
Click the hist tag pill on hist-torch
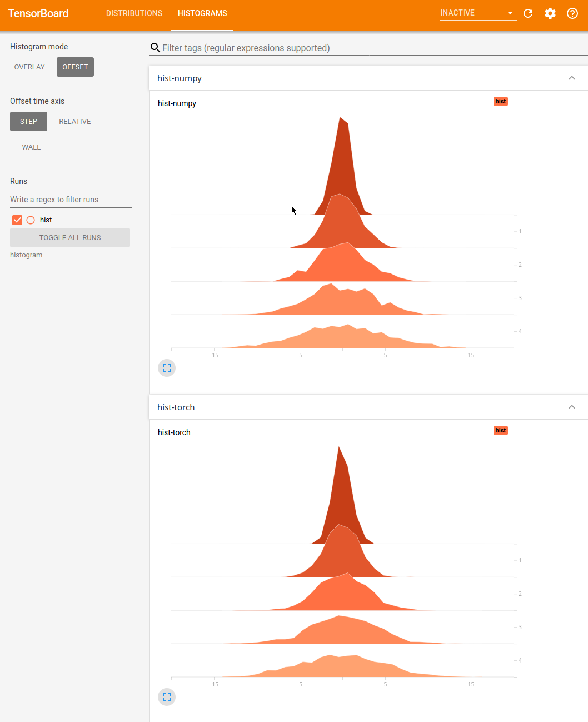pos(500,430)
